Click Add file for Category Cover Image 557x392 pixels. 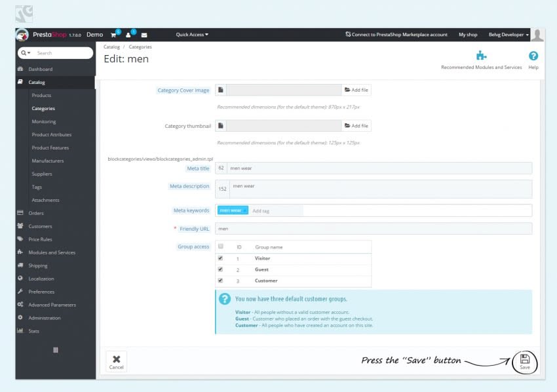pos(356,90)
